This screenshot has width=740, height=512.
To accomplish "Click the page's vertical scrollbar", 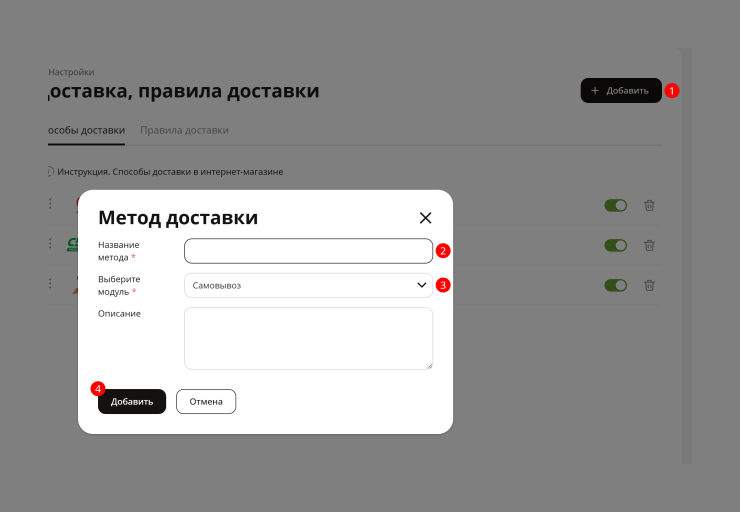I will pyautogui.click(x=687, y=255).
